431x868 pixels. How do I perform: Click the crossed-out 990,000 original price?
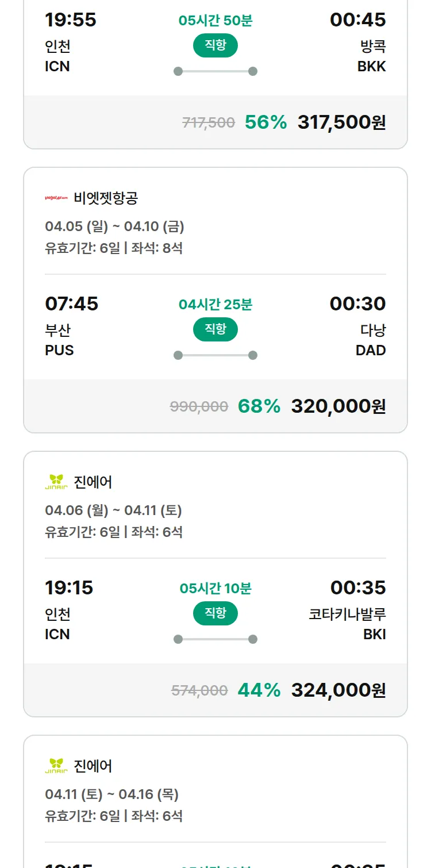[199, 407]
